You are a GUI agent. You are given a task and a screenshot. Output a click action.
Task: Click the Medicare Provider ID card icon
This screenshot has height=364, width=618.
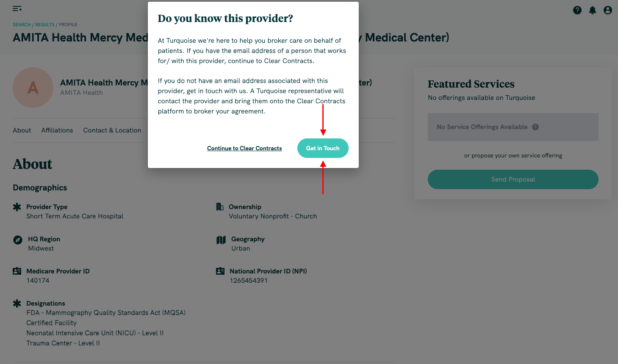point(17,271)
